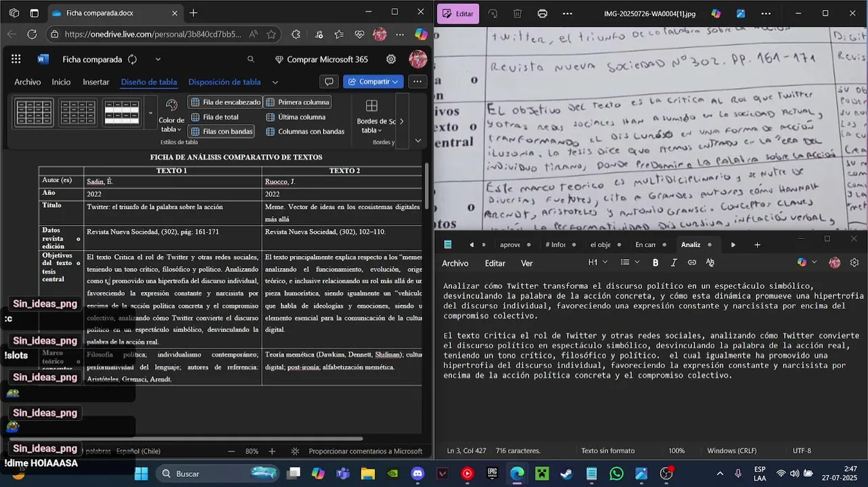This screenshot has height=487, width=868.
Task: Zoom out the Word document
Action: (231, 451)
